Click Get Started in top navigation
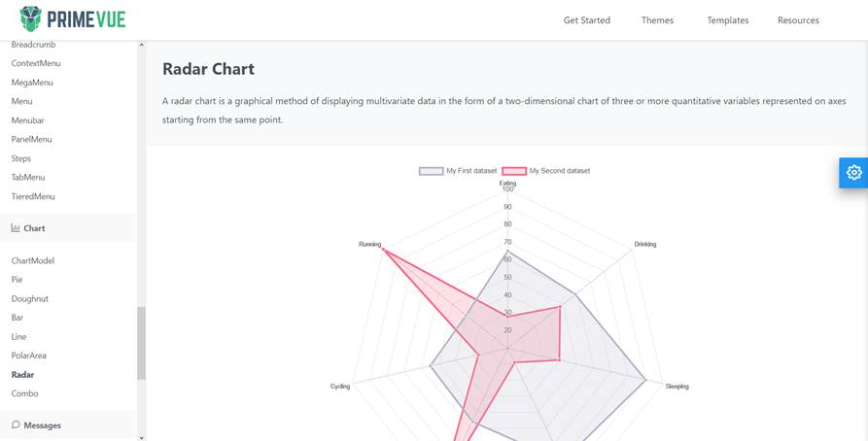 (x=587, y=20)
